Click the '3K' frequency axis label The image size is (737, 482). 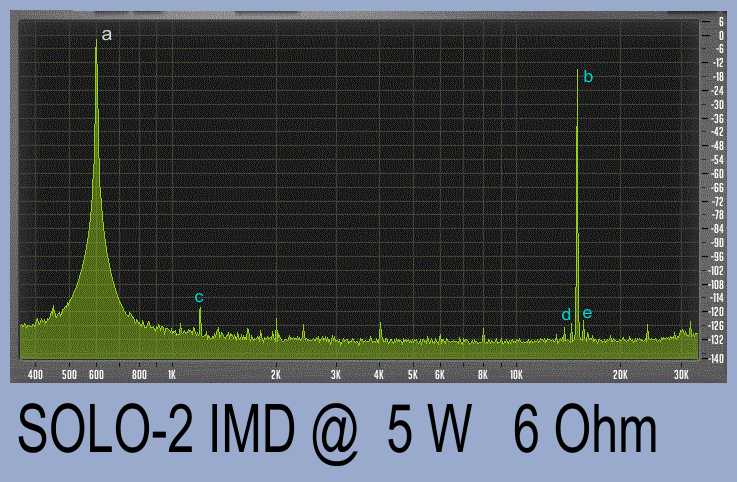[x=336, y=375]
